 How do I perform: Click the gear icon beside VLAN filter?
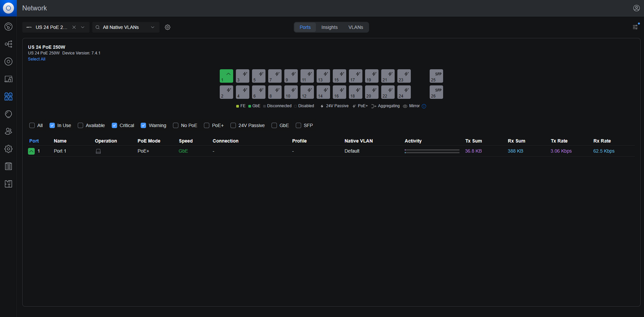(168, 27)
